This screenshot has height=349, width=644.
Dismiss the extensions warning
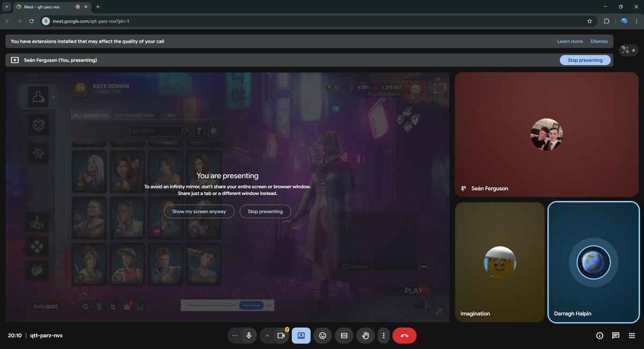[599, 41]
